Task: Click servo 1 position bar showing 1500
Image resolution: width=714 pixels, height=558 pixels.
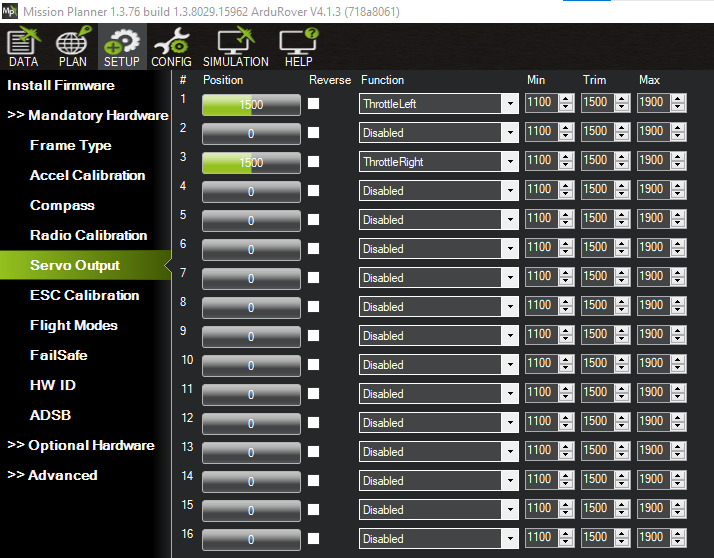Action: (x=251, y=105)
